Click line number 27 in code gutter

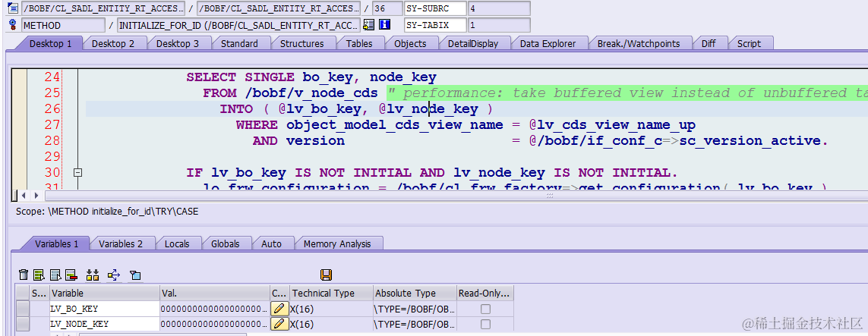click(x=52, y=124)
